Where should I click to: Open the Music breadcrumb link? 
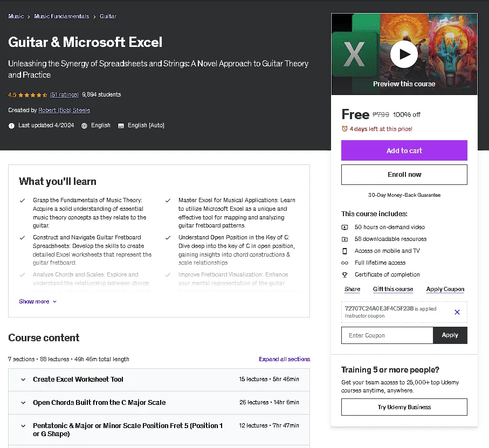(x=16, y=16)
